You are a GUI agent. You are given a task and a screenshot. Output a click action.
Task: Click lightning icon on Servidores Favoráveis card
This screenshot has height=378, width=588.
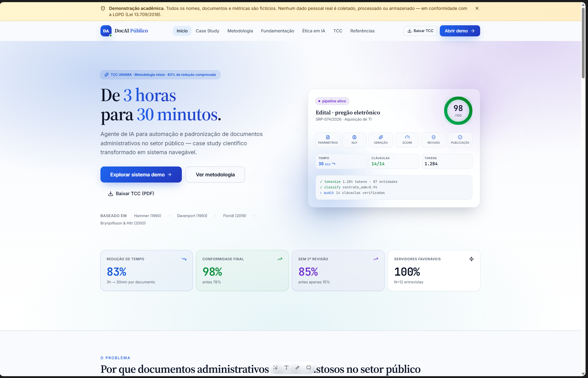[x=472, y=259]
